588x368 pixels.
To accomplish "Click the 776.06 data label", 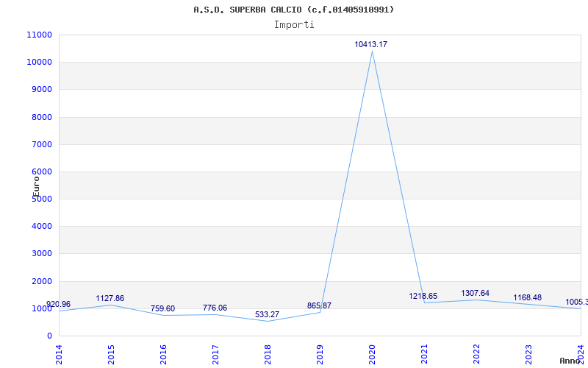I will [215, 308].
